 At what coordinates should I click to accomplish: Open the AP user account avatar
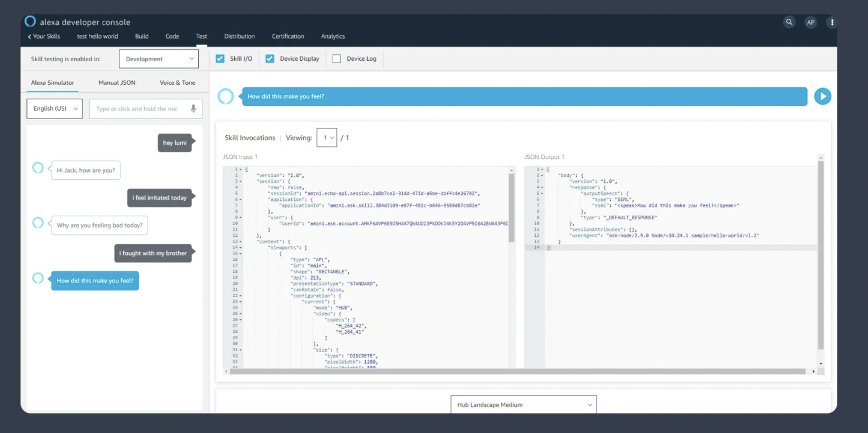810,22
